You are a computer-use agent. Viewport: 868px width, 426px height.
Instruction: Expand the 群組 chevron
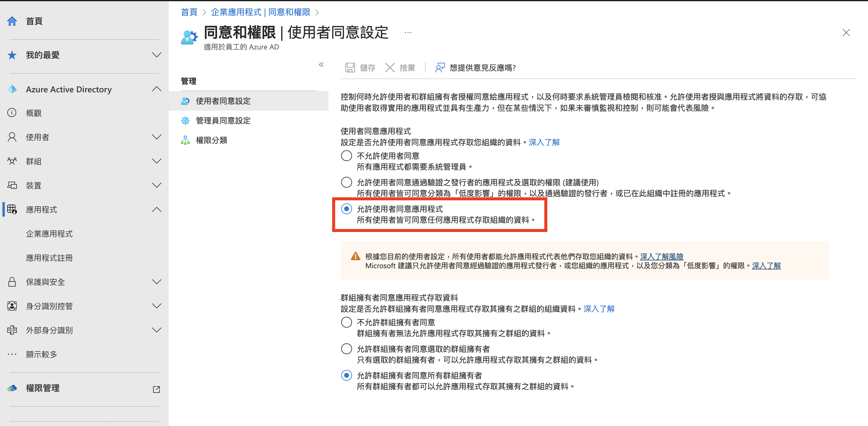pyautogui.click(x=157, y=161)
